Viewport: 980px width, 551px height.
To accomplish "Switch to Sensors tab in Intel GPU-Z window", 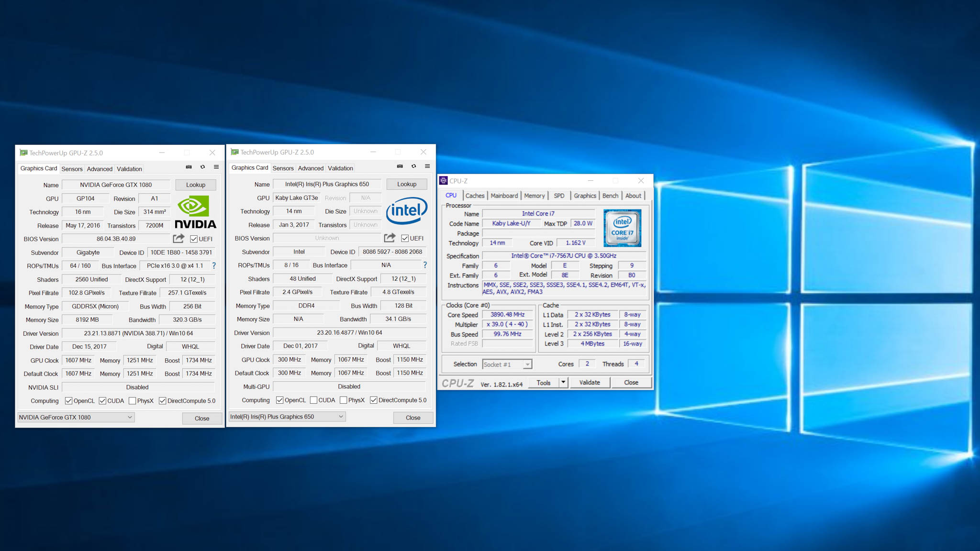I will (283, 168).
